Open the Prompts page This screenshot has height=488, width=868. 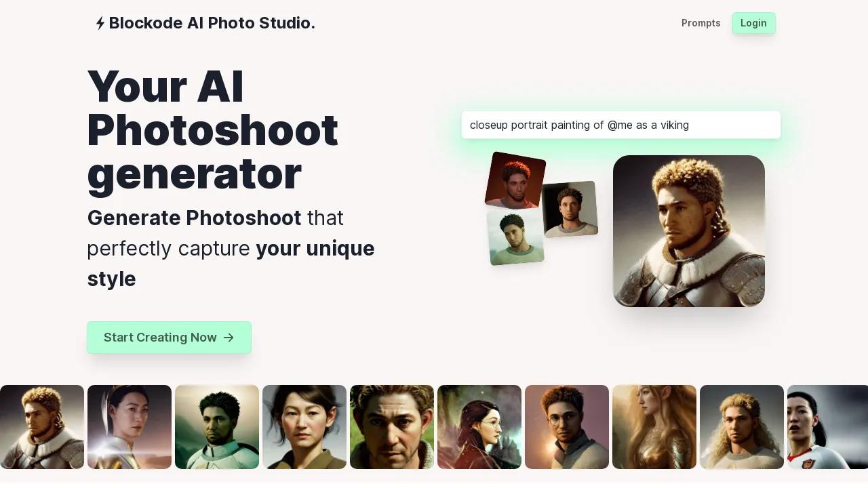click(x=701, y=23)
